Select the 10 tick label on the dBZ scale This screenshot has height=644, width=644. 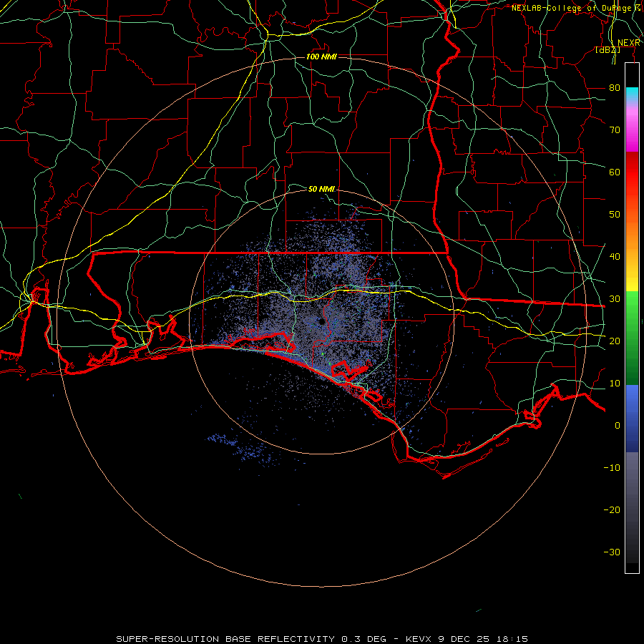(x=615, y=384)
